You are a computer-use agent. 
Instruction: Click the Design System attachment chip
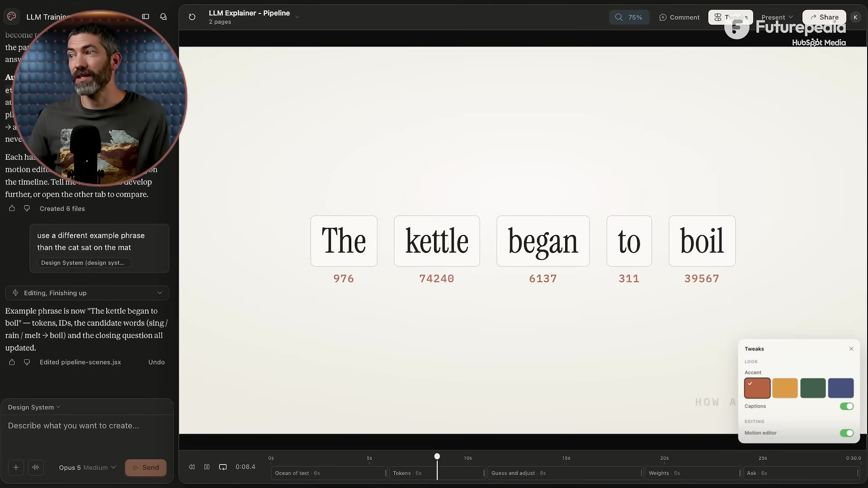84,263
